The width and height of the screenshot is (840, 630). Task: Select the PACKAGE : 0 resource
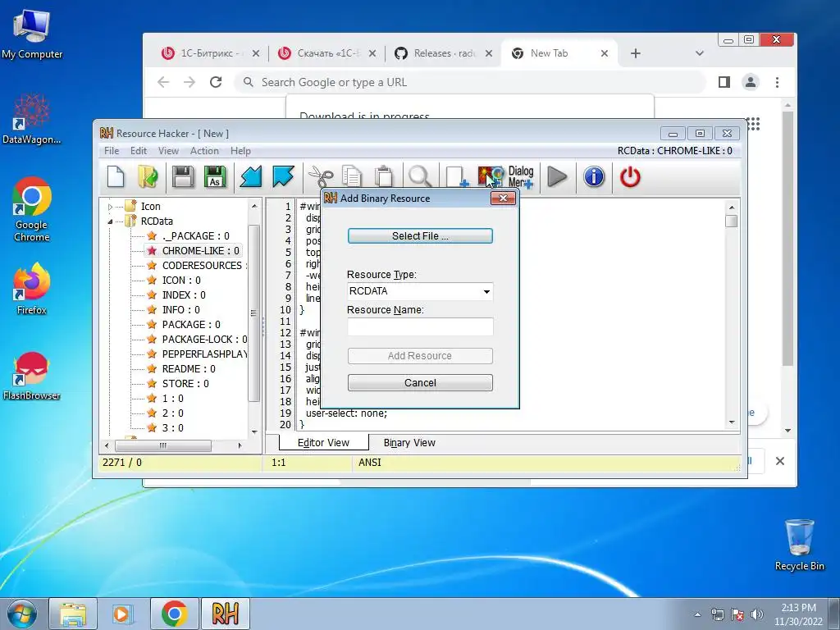pyautogui.click(x=191, y=325)
